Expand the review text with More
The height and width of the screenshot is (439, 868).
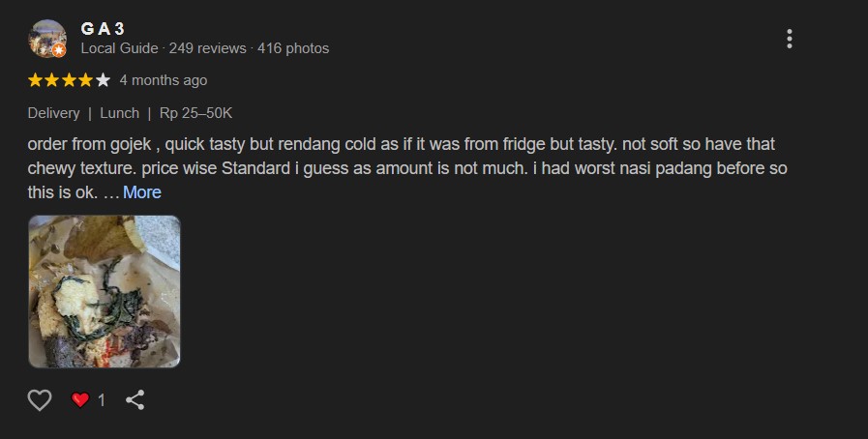point(141,192)
